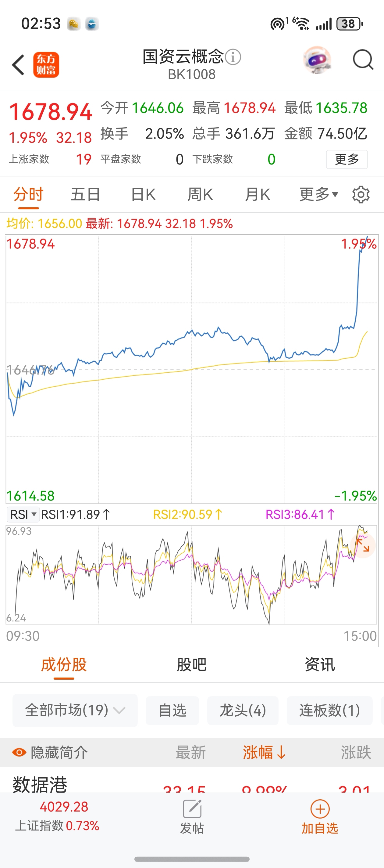Filter constituents by 龙头(4)
Viewport: 384px width, 868px height.
[x=243, y=710]
